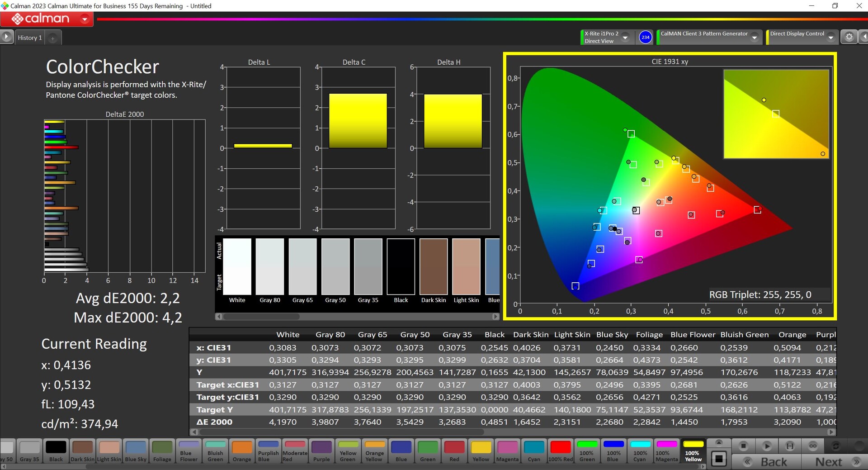Open the Calman main menu dropdown
868x470 pixels.
pos(85,19)
